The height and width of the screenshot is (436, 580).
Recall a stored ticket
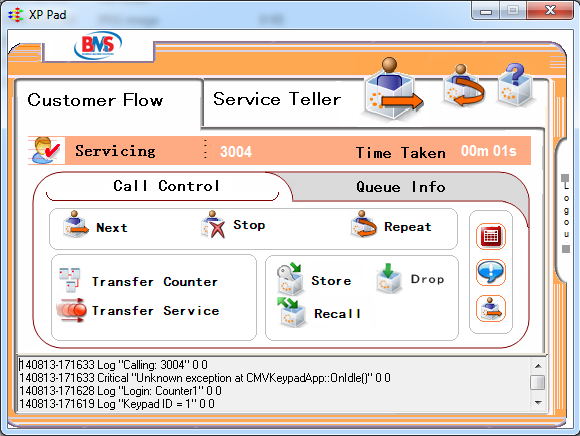pyautogui.click(x=319, y=312)
